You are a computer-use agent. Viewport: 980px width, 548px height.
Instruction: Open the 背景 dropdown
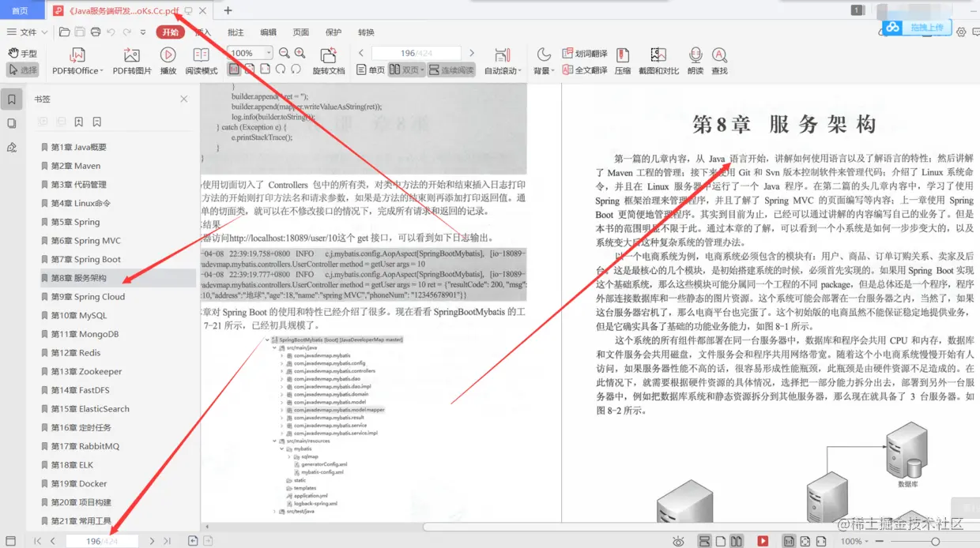point(543,62)
